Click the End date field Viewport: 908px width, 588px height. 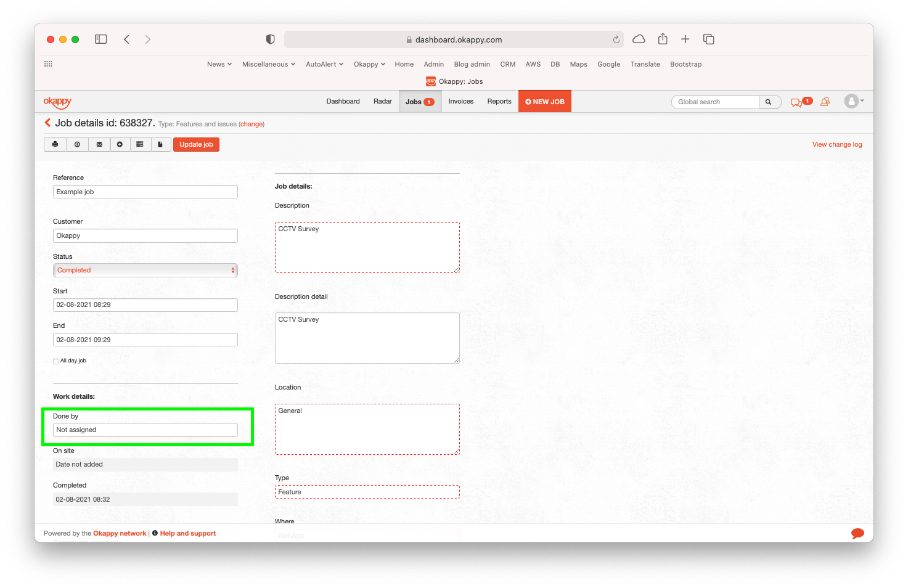coord(145,340)
